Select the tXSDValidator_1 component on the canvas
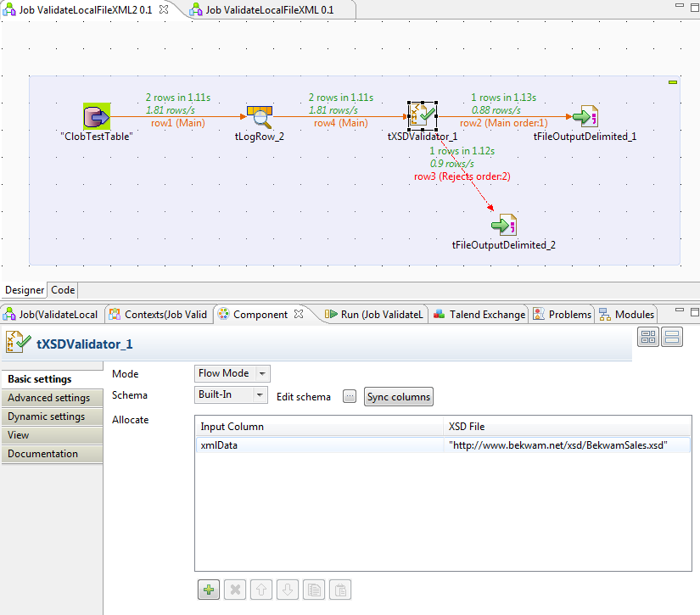 (x=422, y=116)
